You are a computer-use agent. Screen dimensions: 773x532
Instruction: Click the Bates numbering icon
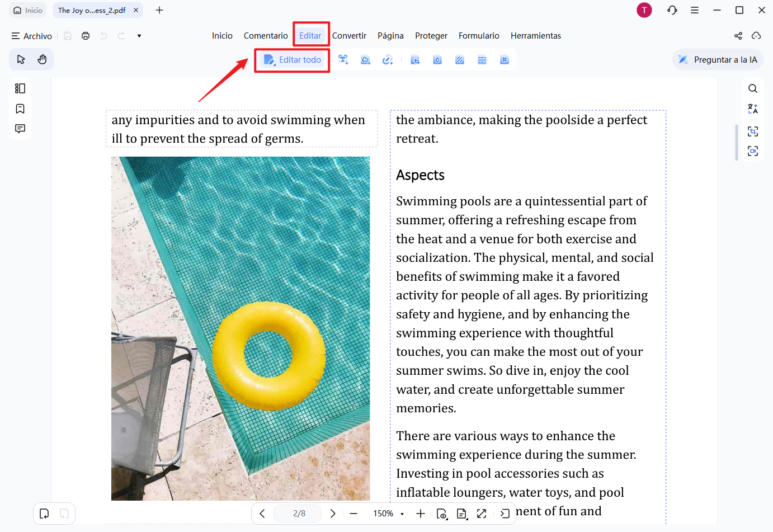505,60
